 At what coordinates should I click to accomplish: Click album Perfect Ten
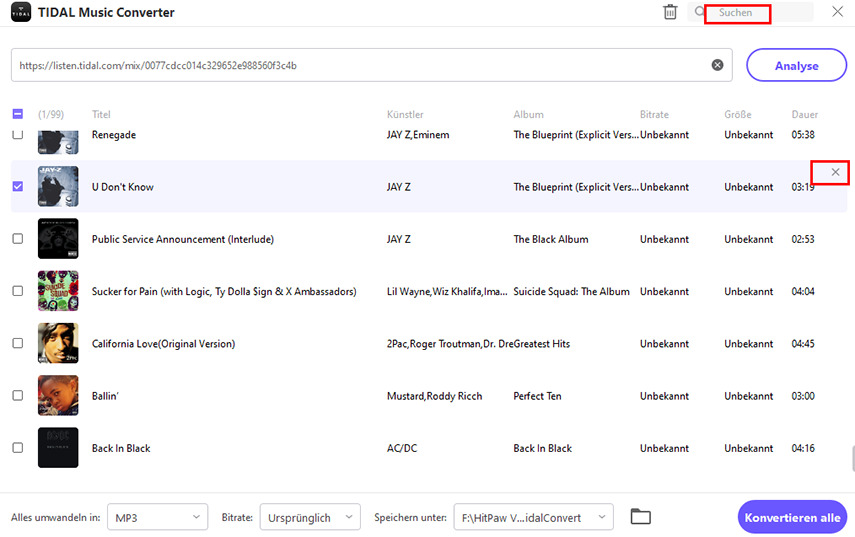click(x=537, y=396)
